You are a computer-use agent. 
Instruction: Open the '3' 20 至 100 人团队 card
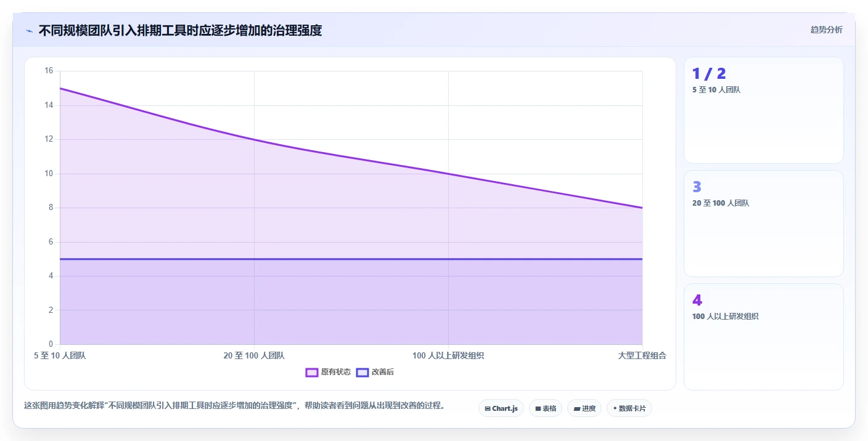pos(764,224)
